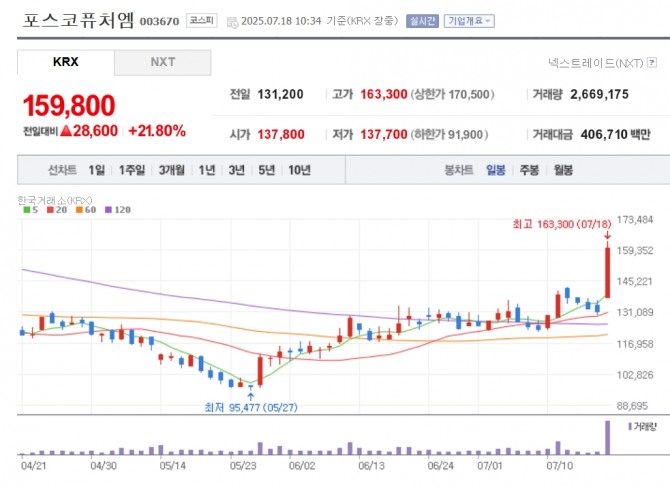The image size is (670, 487).
Task: Open the 넥스트레이드(NXT) help icon
Action: click(652, 62)
